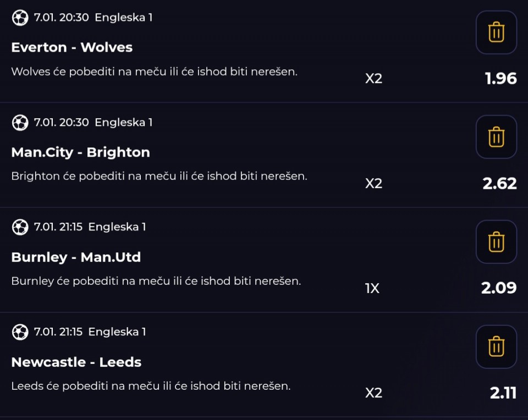The image size is (528, 420).
Task: Select the 1.96 odds value
Action: (x=501, y=79)
